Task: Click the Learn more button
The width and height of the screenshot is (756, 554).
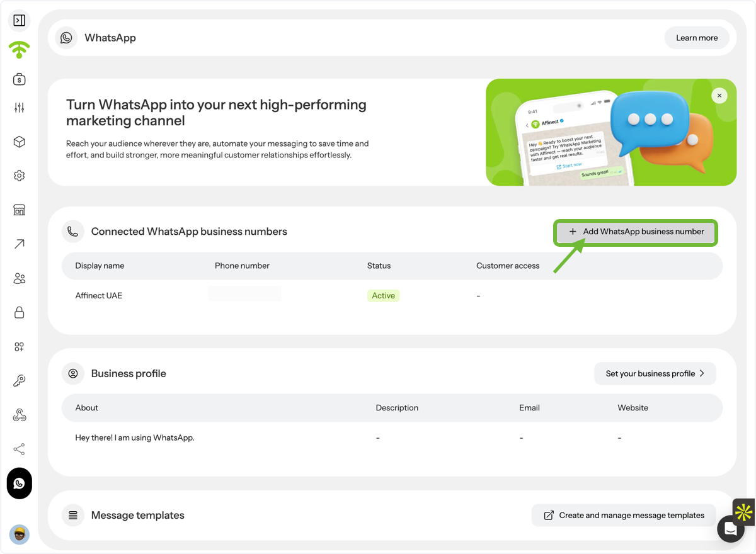Action: (x=697, y=38)
